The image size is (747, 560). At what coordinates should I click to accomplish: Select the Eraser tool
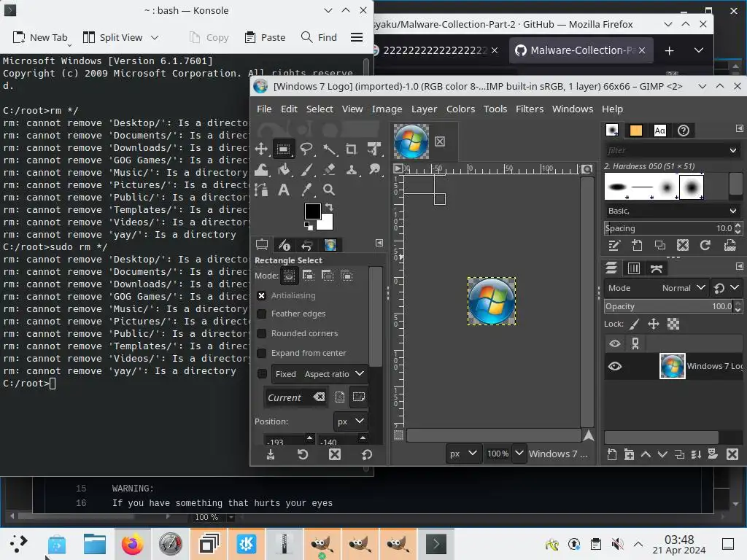coord(329,169)
